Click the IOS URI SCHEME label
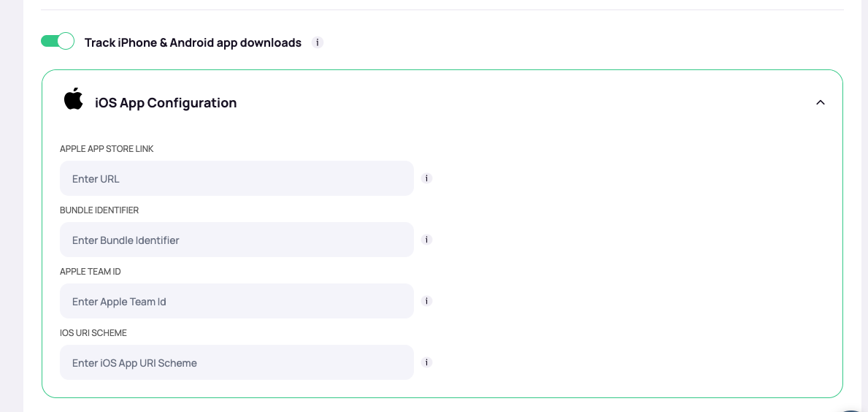Viewport: 868px width, 412px height. (x=93, y=333)
